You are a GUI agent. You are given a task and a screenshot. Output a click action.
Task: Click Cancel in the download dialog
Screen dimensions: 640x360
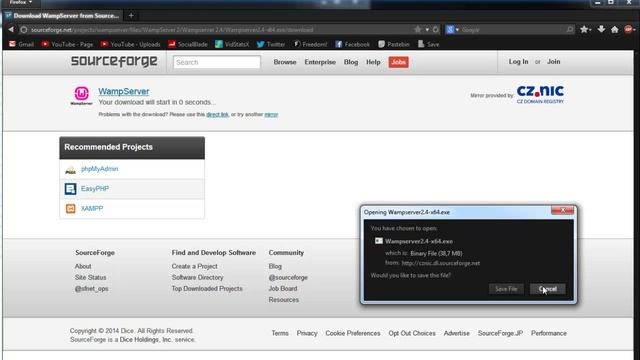click(547, 289)
